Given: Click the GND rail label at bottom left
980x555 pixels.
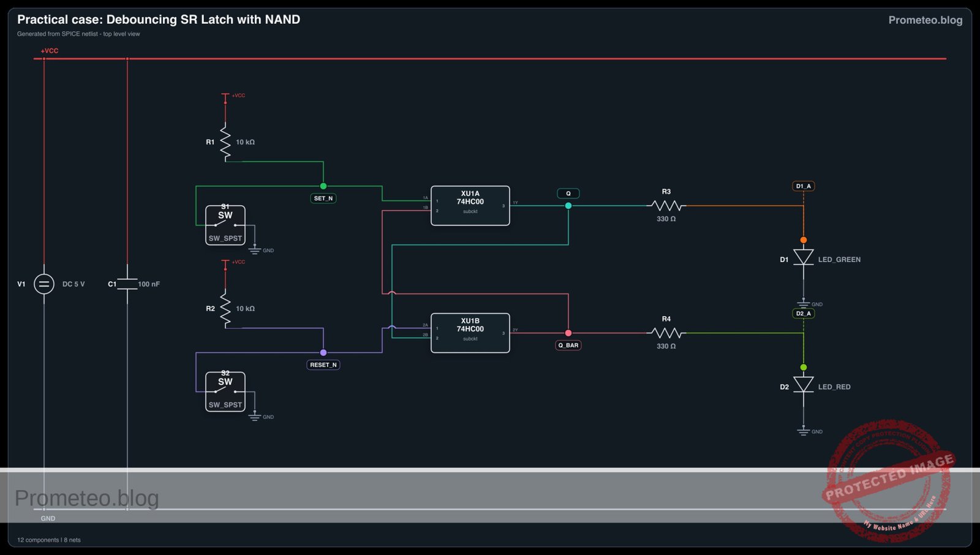Looking at the screenshot, I should click(x=48, y=519).
